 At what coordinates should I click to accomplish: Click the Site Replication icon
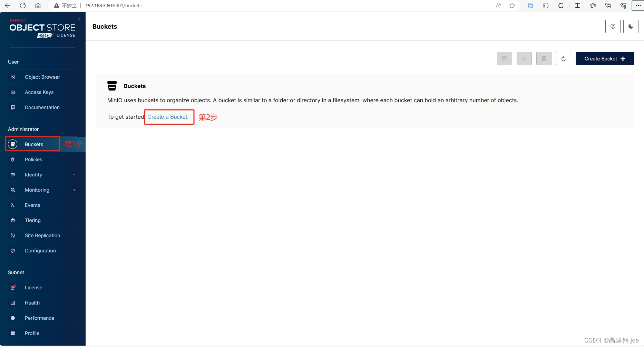[13, 235]
